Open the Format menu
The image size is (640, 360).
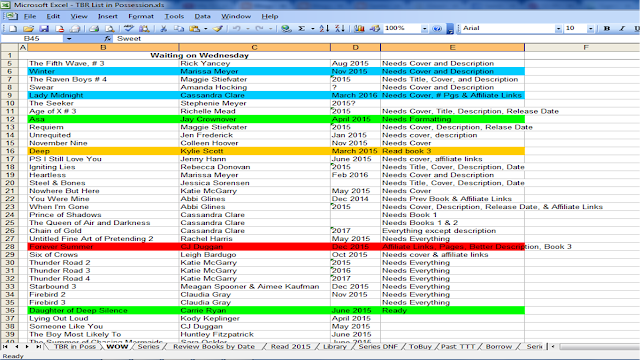click(x=141, y=16)
